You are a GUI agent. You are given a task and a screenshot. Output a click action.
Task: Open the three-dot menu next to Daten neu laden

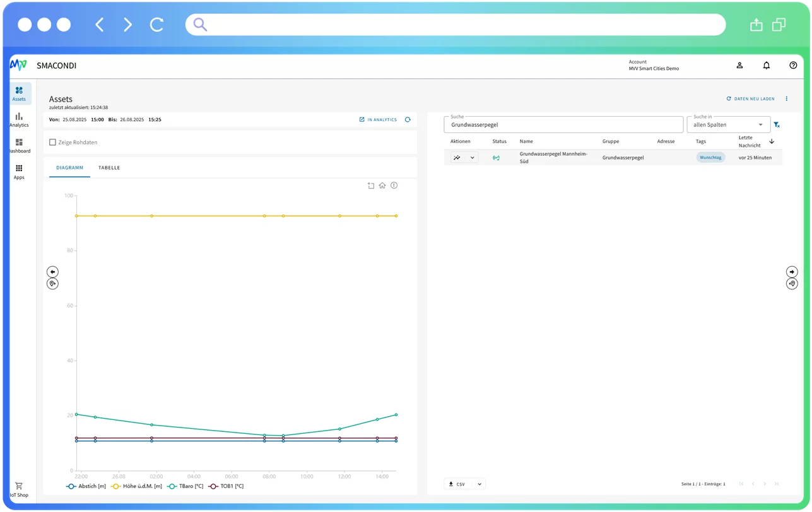tap(787, 99)
